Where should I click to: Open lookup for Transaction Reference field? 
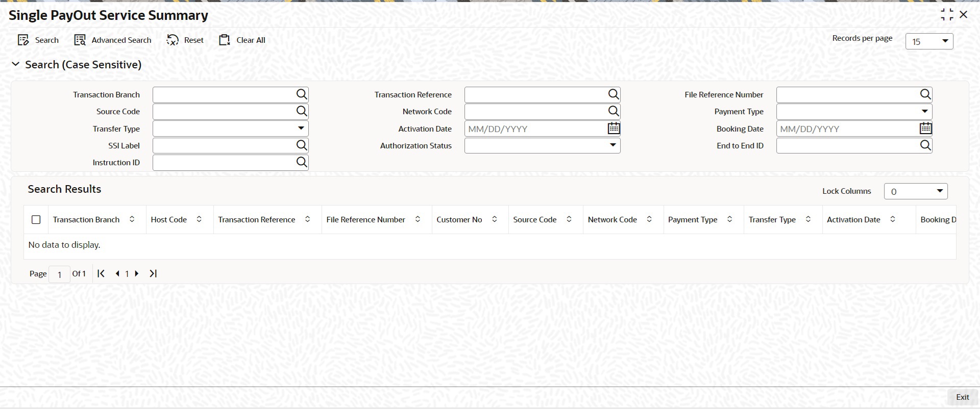pos(614,94)
